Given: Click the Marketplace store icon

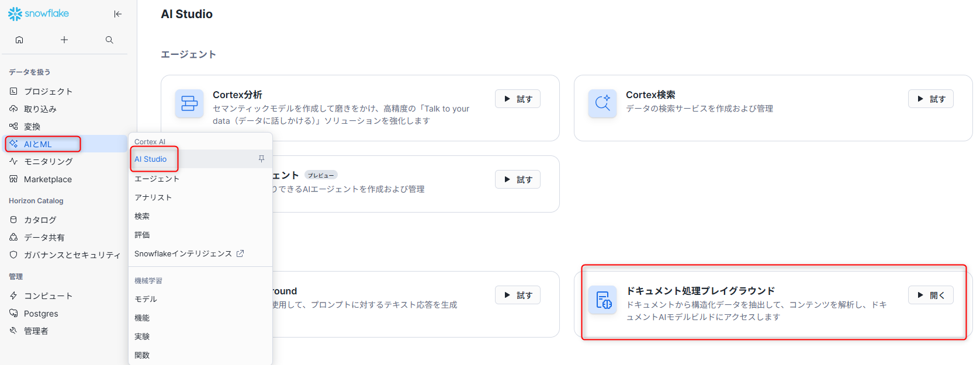Looking at the screenshot, I should coord(13,179).
